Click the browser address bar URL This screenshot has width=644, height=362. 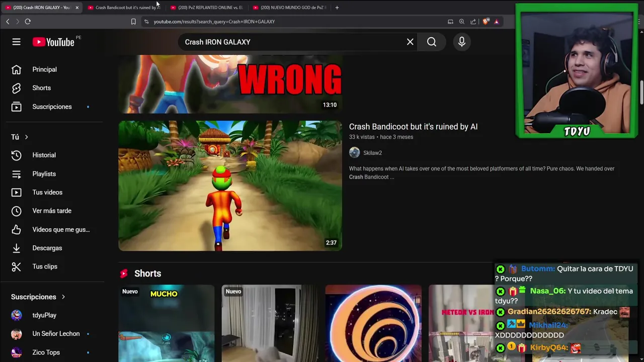point(214,22)
